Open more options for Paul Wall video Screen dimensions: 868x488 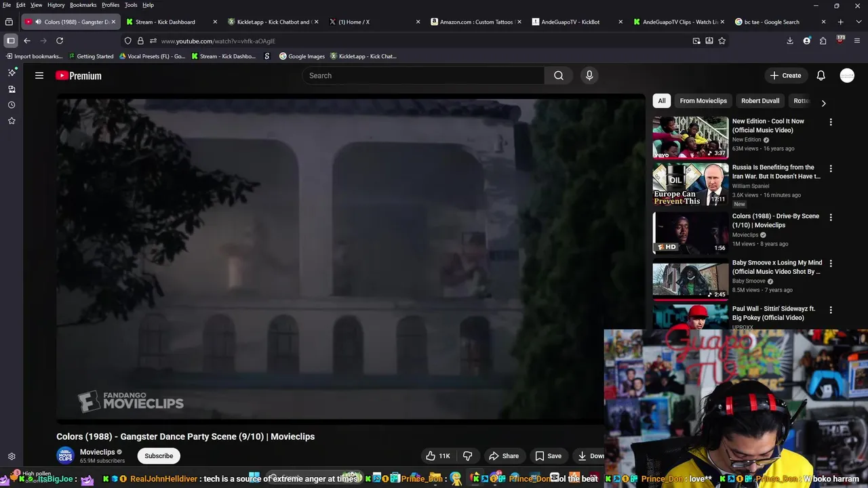(831, 310)
